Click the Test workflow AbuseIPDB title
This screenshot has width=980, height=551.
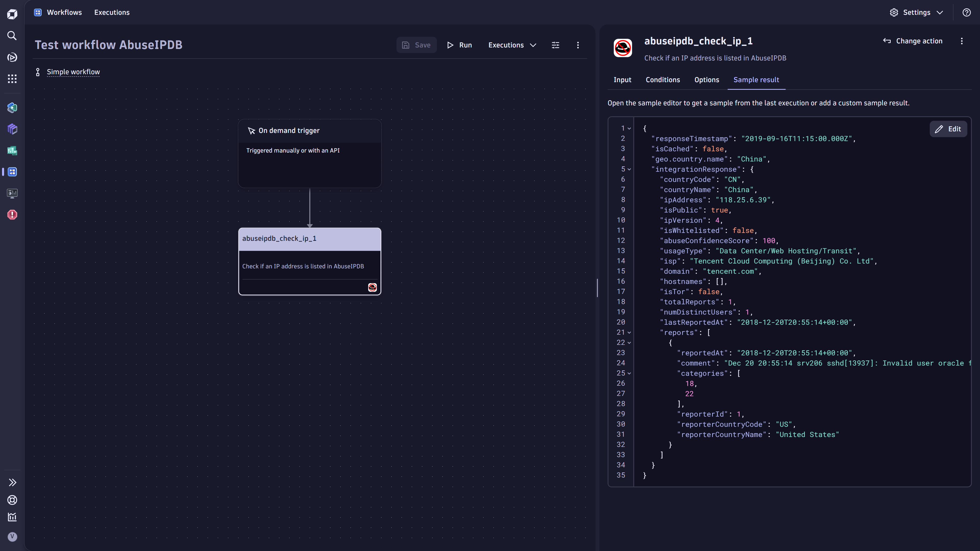coord(108,45)
